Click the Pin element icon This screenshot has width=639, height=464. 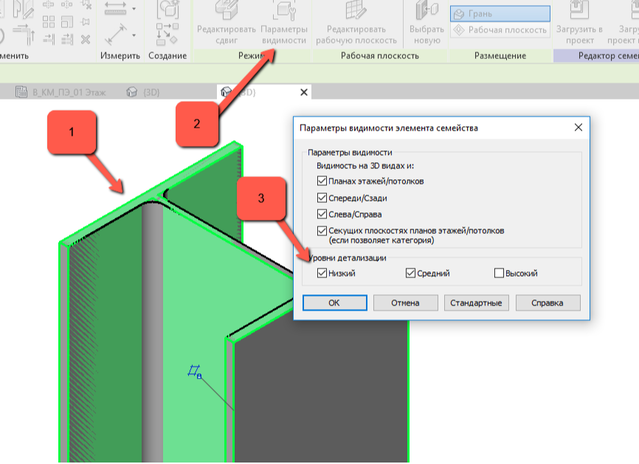pyautogui.click(x=86, y=22)
